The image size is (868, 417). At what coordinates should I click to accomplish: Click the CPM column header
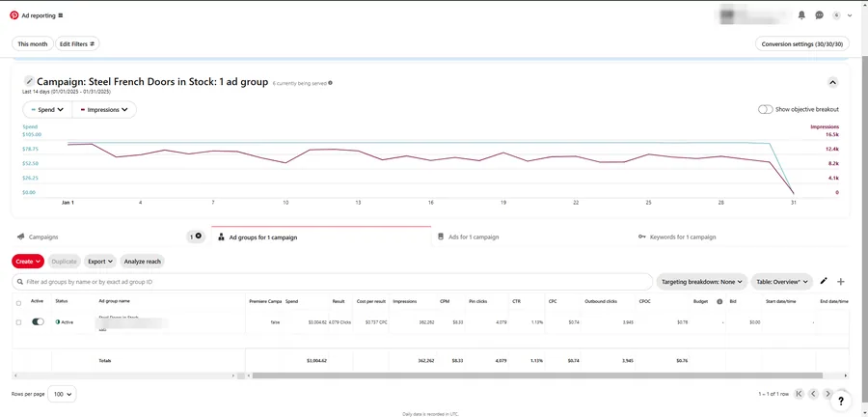[x=445, y=301]
